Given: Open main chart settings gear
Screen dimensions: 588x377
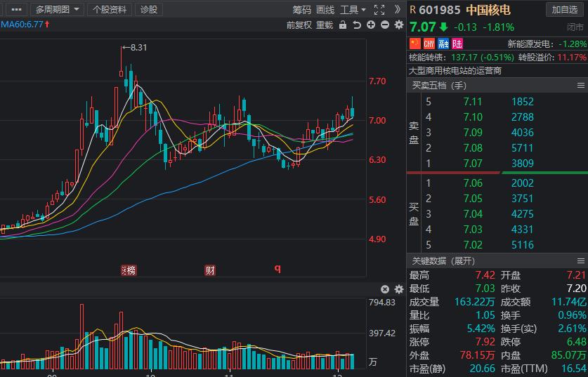Looking at the screenshot, I should coord(399,25).
